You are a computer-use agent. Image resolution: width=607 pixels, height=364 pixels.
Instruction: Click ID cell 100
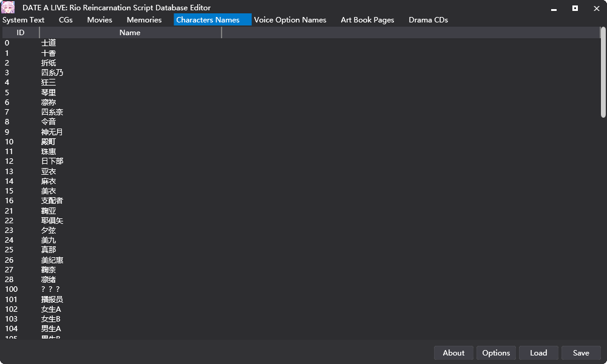11,289
